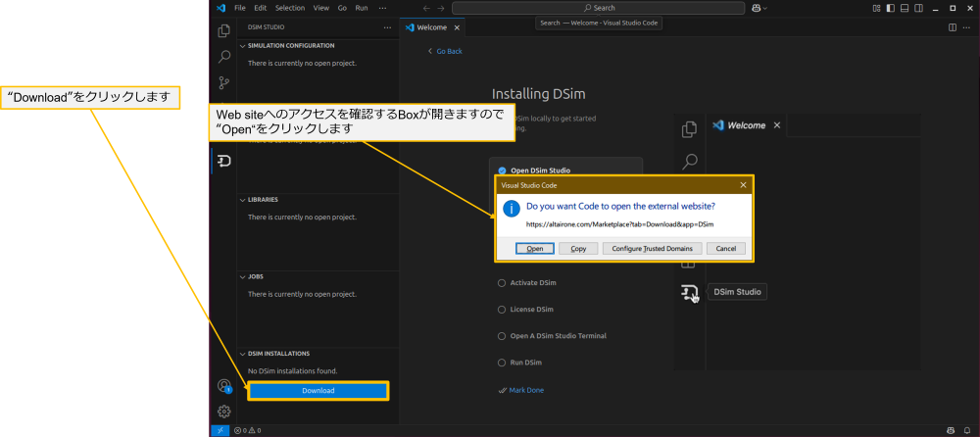Navigate forward with the title bar arrow
This screenshot has width=980, height=437.
click(x=441, y=8)
